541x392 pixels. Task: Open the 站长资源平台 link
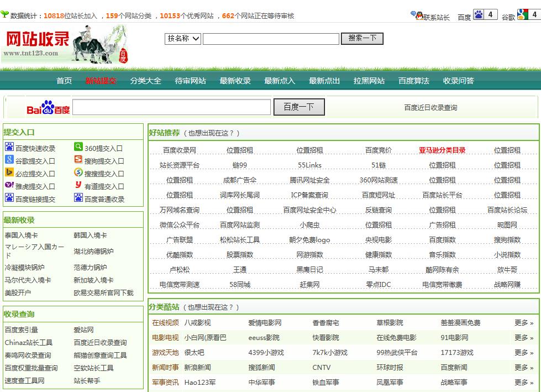coord(180,165)
